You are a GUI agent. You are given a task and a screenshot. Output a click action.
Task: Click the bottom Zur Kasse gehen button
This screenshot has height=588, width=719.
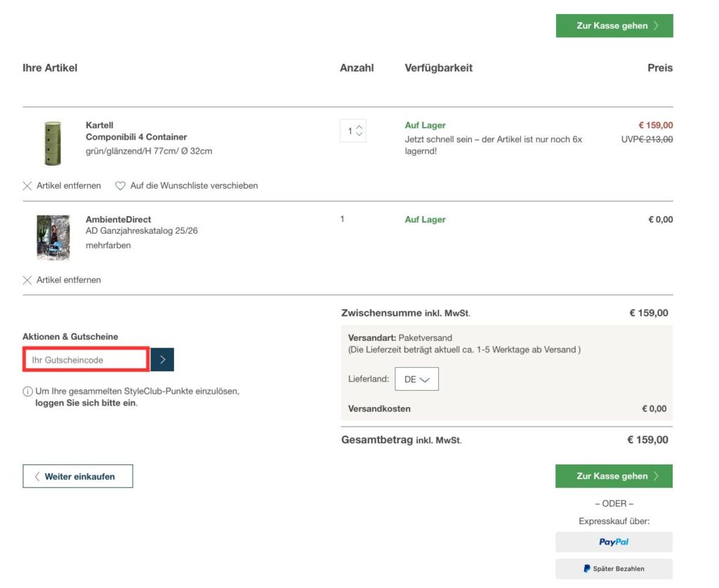tap(614, 476)
